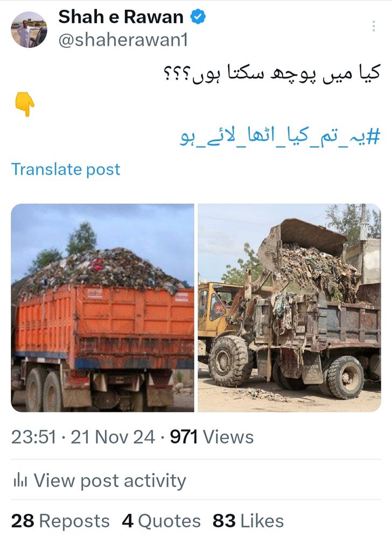
Task: Open the three-dot more options menu
Action: point(374,26)
